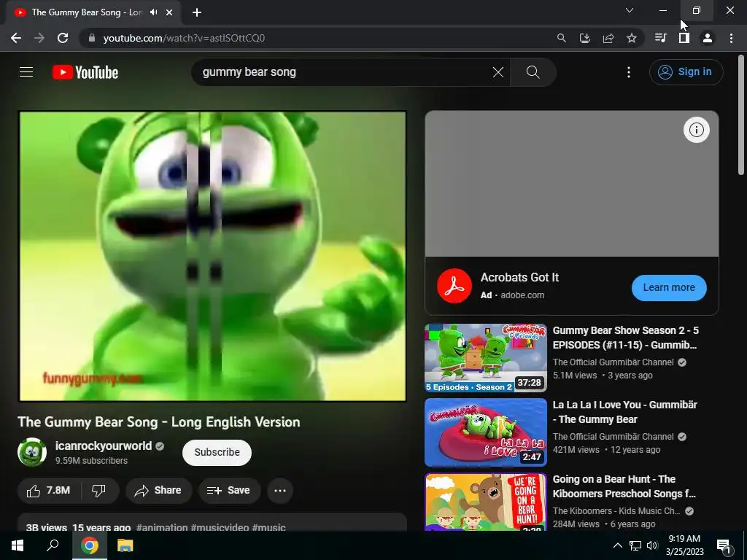Open Going on a Bear Hunt title
Viewport: 747px width, 560px height.
[x=624, y=486]
